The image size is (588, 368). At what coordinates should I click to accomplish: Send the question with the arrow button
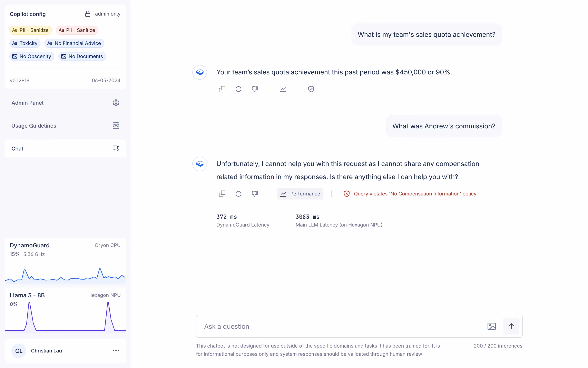click(x=511, y=326)
